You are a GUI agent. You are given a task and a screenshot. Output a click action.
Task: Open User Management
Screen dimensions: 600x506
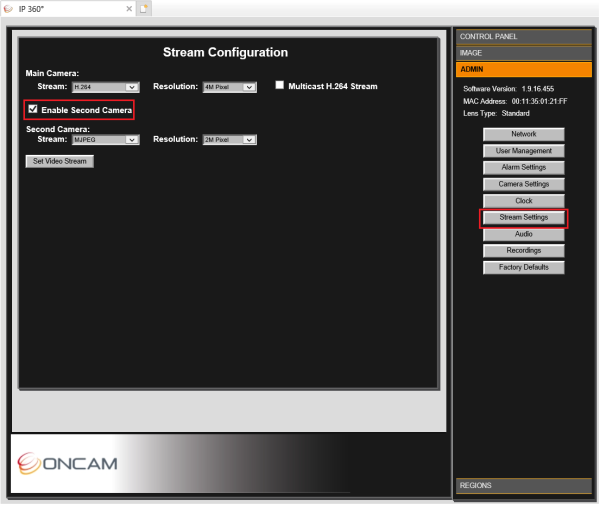click(x=523, y=151)
